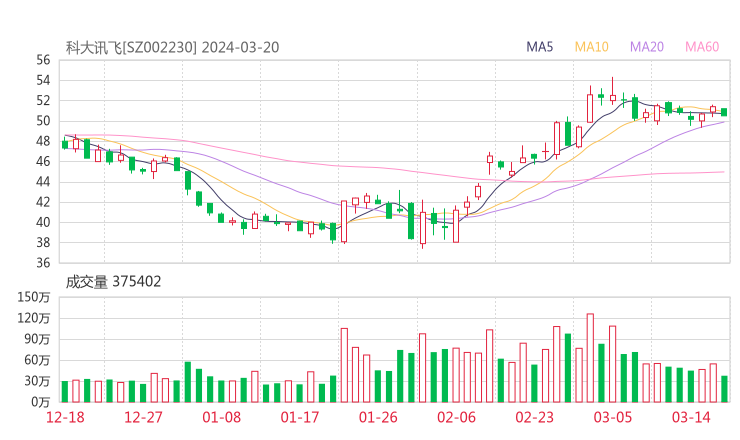Click the MA5 legend label
The height and width of the screenshot is (440, 740).
coord(539,47)
